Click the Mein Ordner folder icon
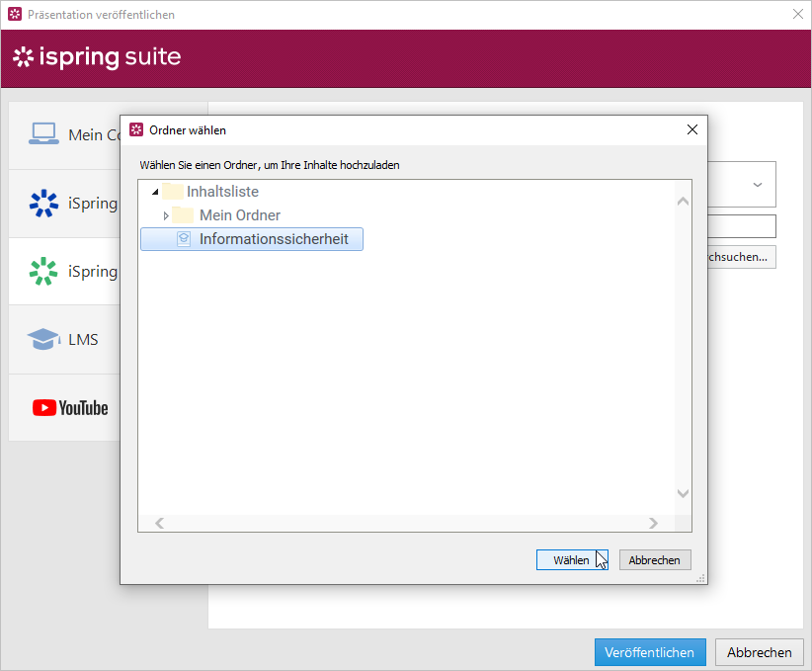 [182, 215]
